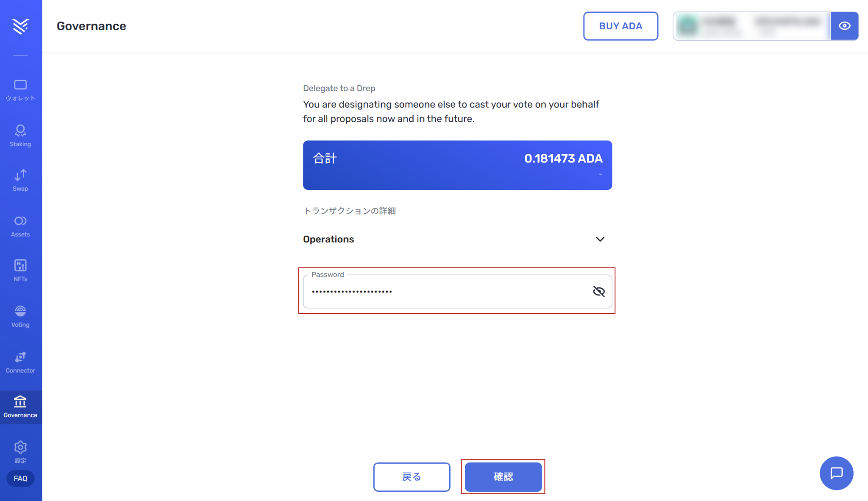Open the ウォレット section in sidebar
This screenshot has height=501, width=868.
click(x=20, y=89)
